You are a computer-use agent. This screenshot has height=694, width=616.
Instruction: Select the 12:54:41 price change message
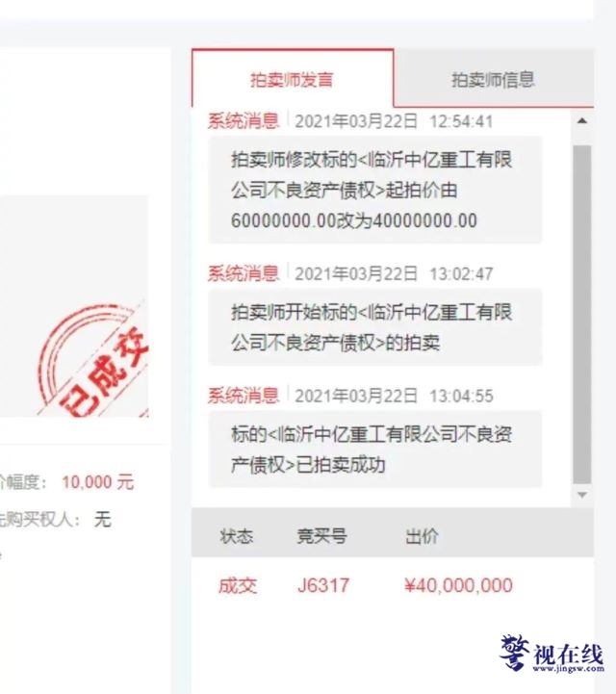point(374,190)
